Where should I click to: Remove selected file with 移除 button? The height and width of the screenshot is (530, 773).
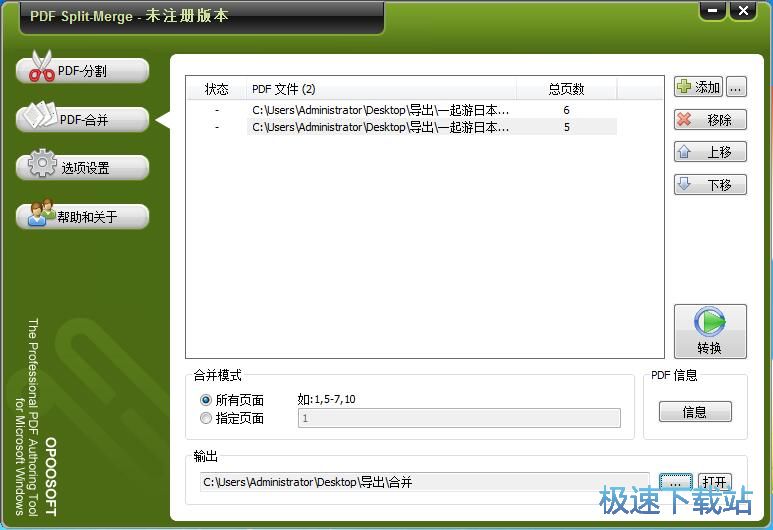pyautogui.click(x=710, y=120)
